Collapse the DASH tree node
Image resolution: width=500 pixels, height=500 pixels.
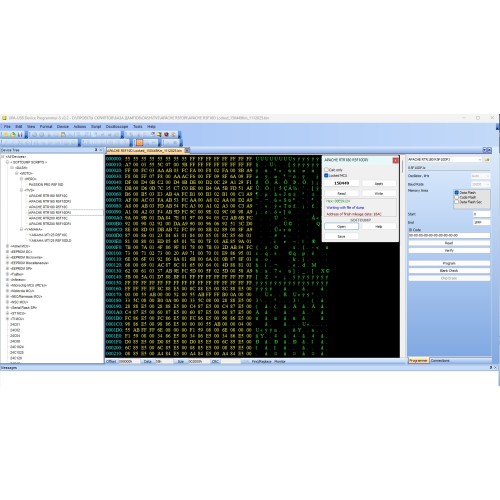tap(12, 168)
